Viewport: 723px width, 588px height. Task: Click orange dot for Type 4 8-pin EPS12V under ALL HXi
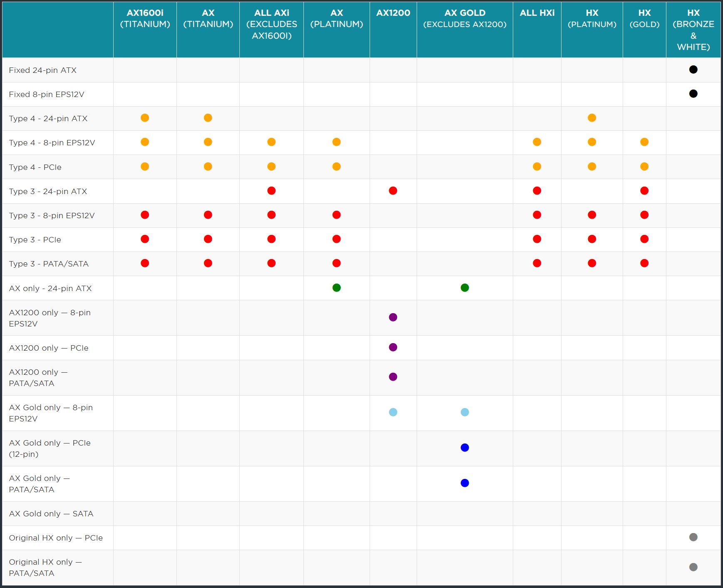(537, 142)
